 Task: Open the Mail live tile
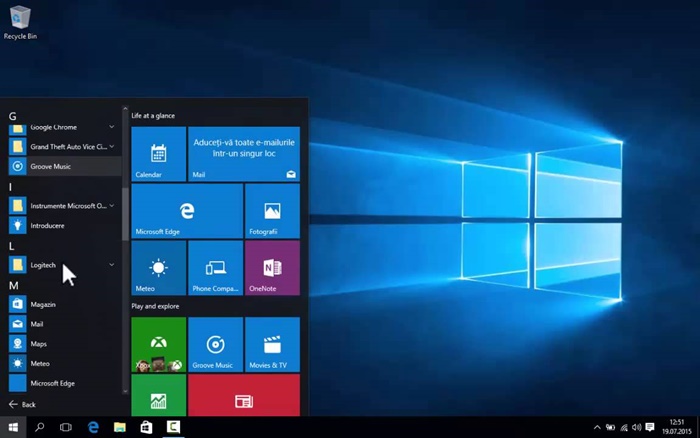(244, 154)
